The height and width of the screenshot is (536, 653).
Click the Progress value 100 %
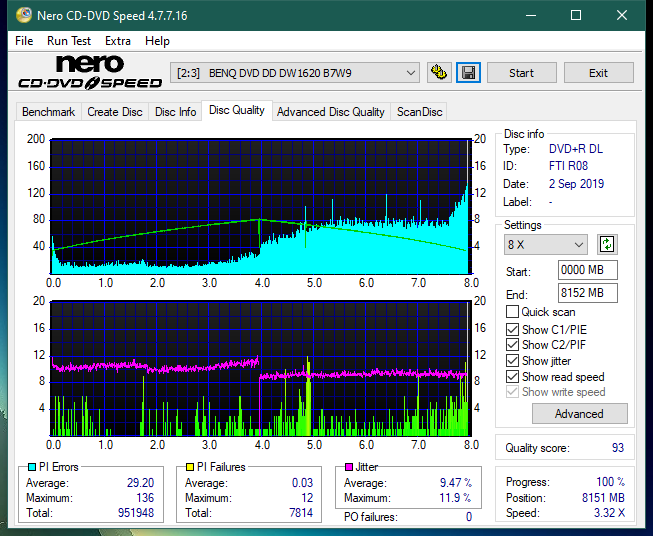(611, 482)
